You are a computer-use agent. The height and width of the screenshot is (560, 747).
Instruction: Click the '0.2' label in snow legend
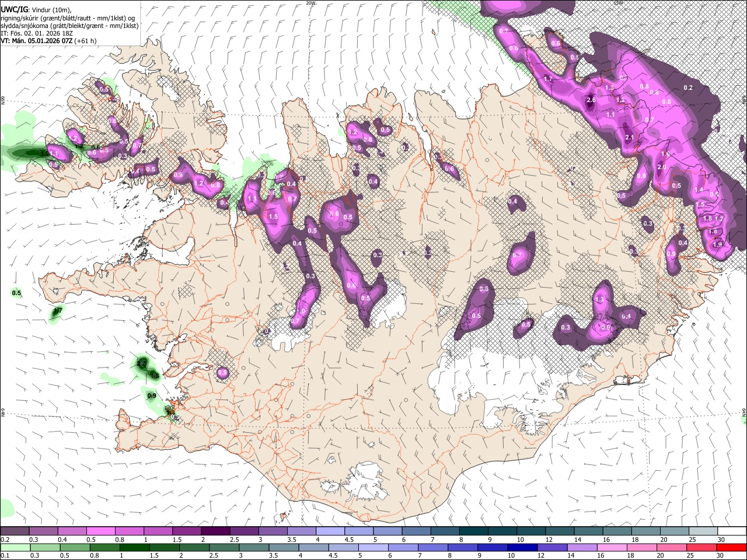[5, 540]
